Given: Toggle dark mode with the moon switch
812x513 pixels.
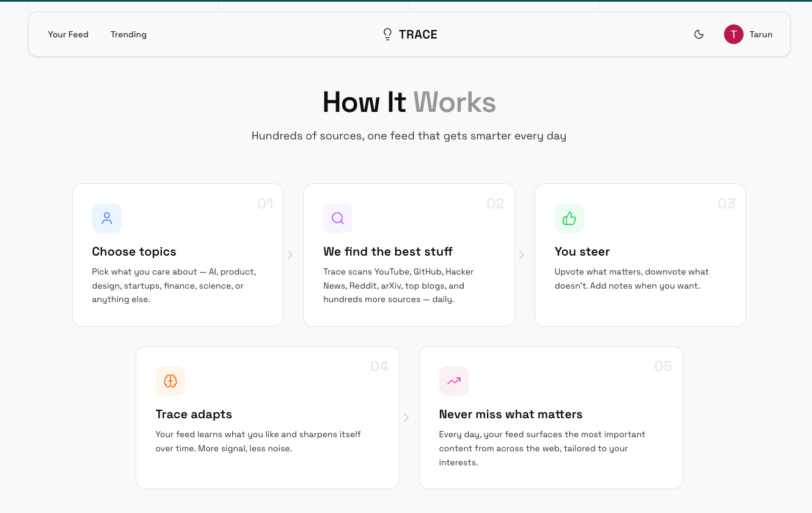Looking at the screenshot, I should (x=699, y=34).
